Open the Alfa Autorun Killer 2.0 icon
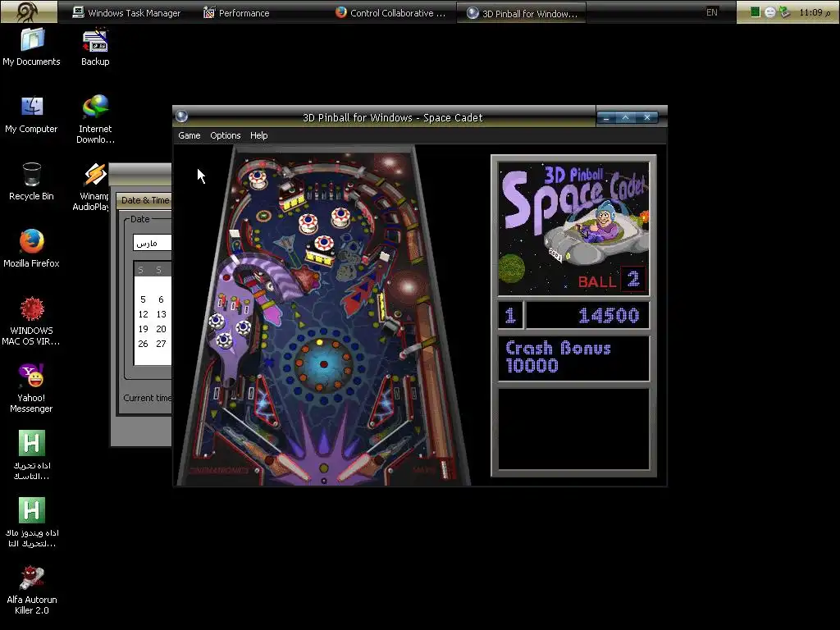Viewport: 840px width, 630px height. click(x=32, y=591)
